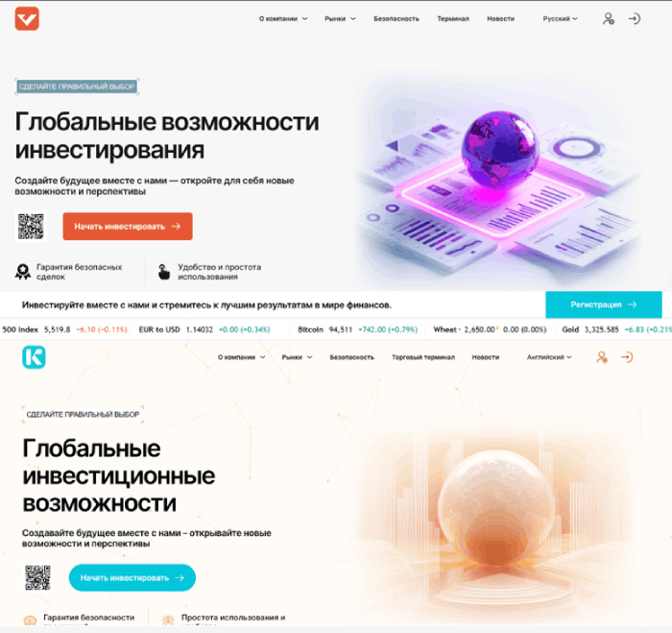Click the teal Регистрация button
The width and height of the screenshot is (672, 633).
tap(604, 304)
